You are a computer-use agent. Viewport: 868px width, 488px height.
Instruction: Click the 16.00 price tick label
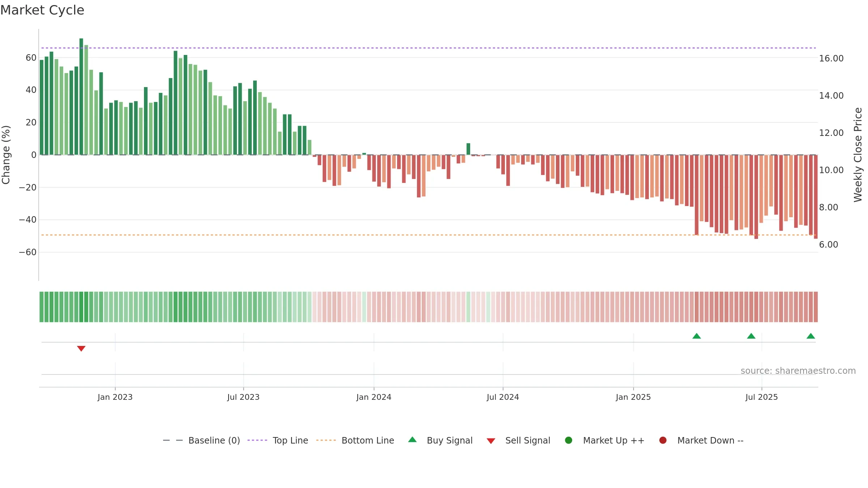pos(831,59)
